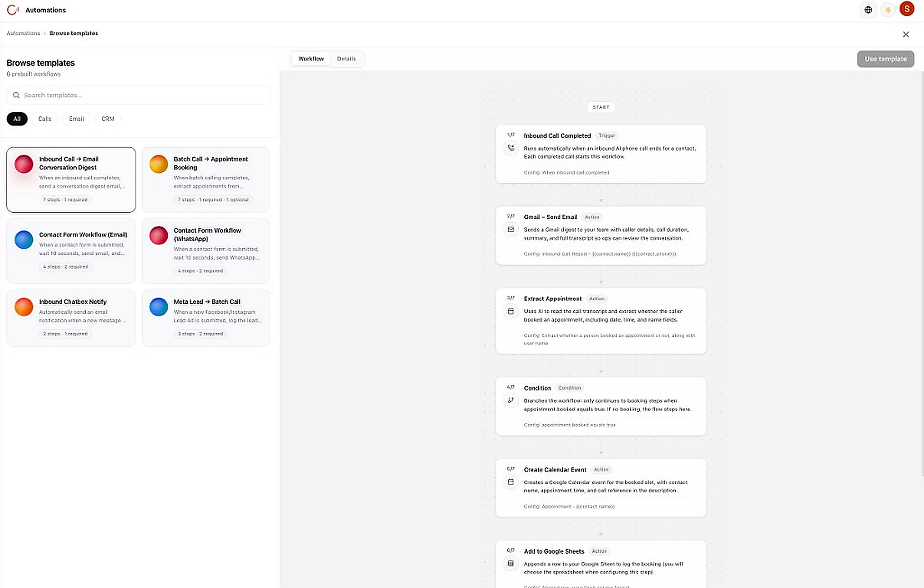Click the orange orb of Inbound Chatbox Notify
Image resolution: width=924 pixels, height=588 pixels.
(x=24, y=307)
